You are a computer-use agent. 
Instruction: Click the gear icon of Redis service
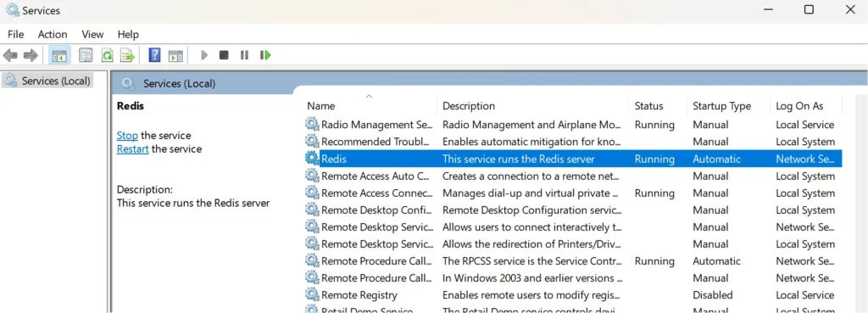tap(312, 159)
